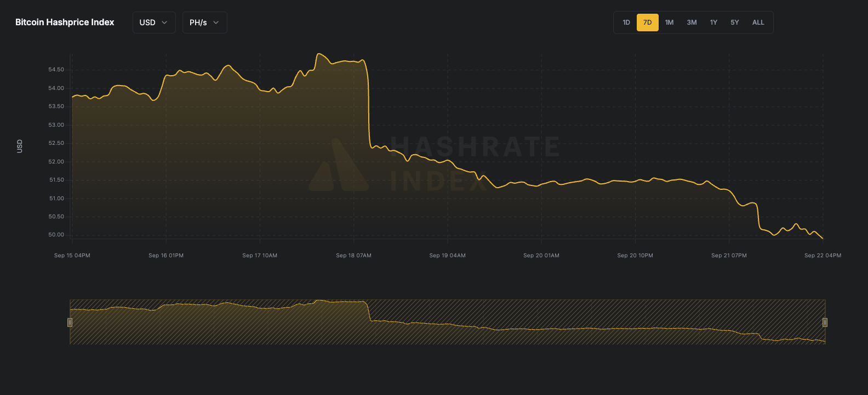Click the right range slider handle
The image size is (868, 395).
click(825, 323)
